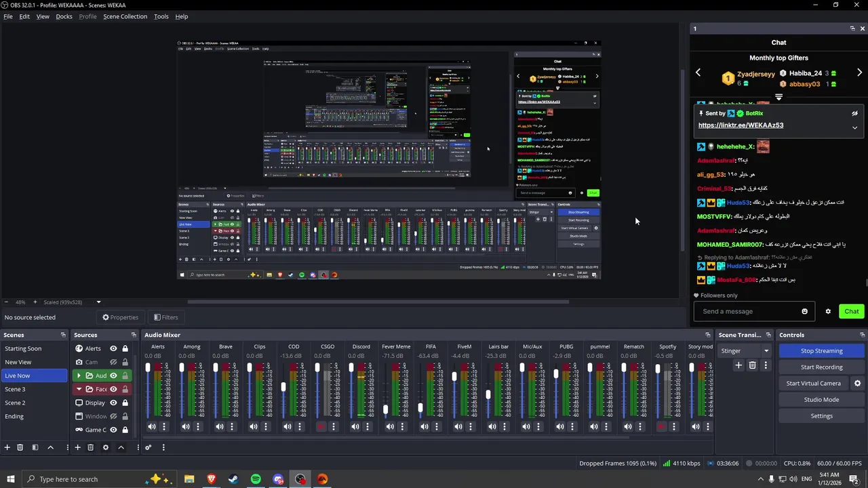Show previous top gifters with left arrow
Viewport: 868px width, 488px height.
pos(698,73)
